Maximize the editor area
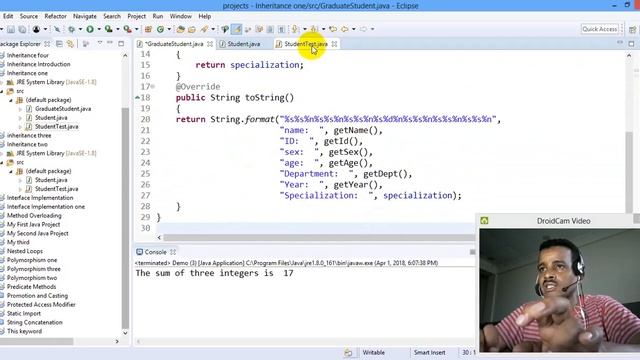Screen dimensions: 640x360 631,43
